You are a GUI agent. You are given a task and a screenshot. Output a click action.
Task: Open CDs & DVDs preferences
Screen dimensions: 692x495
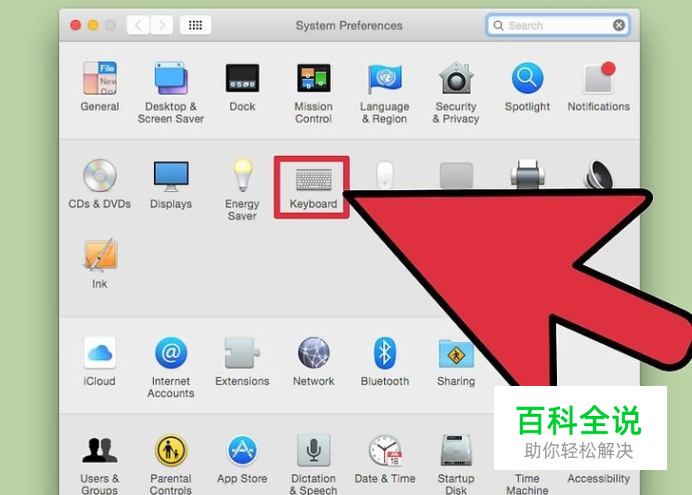[100, 184]
